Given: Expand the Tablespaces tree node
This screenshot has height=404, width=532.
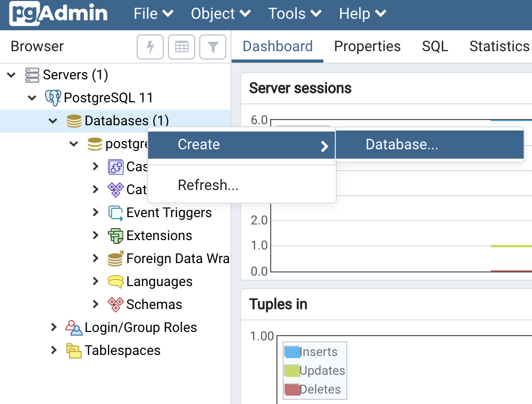Looking at the screenshot, I should pos(54,350).
